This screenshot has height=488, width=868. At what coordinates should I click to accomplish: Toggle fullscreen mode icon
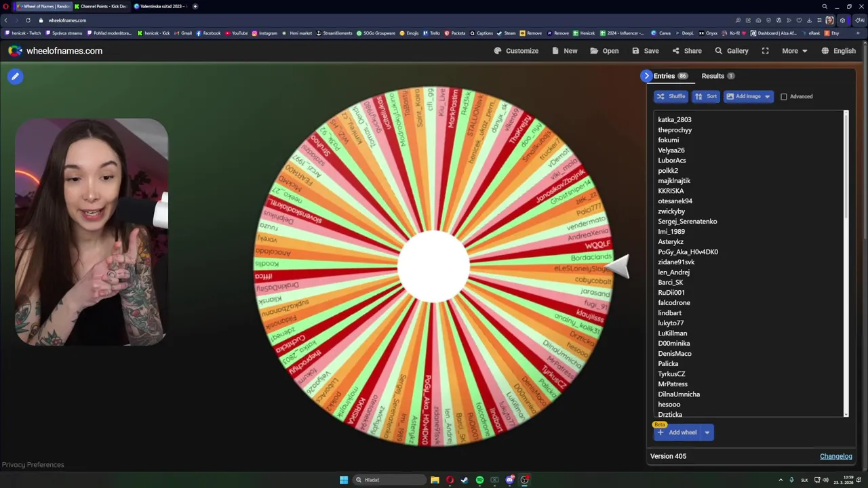click(765, 51)
